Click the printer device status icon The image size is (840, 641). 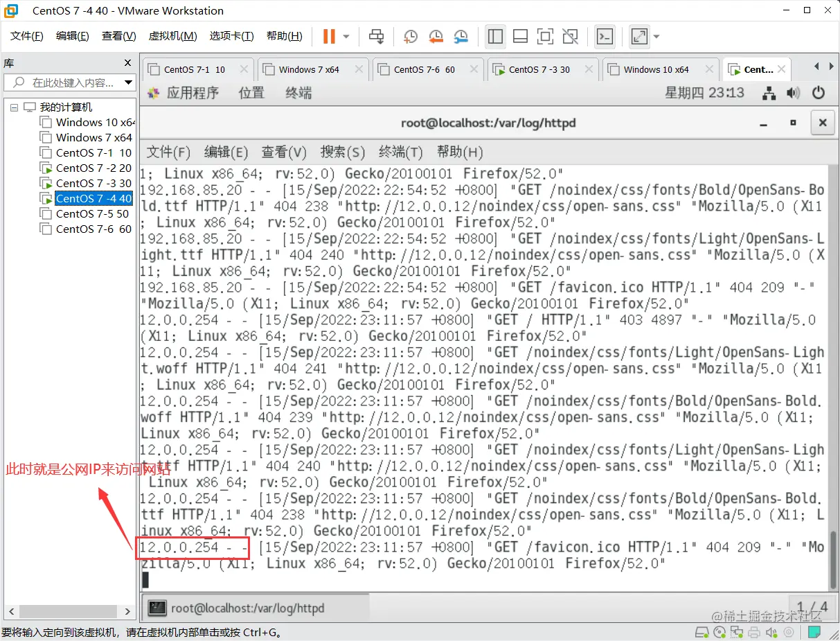(756, 632)
